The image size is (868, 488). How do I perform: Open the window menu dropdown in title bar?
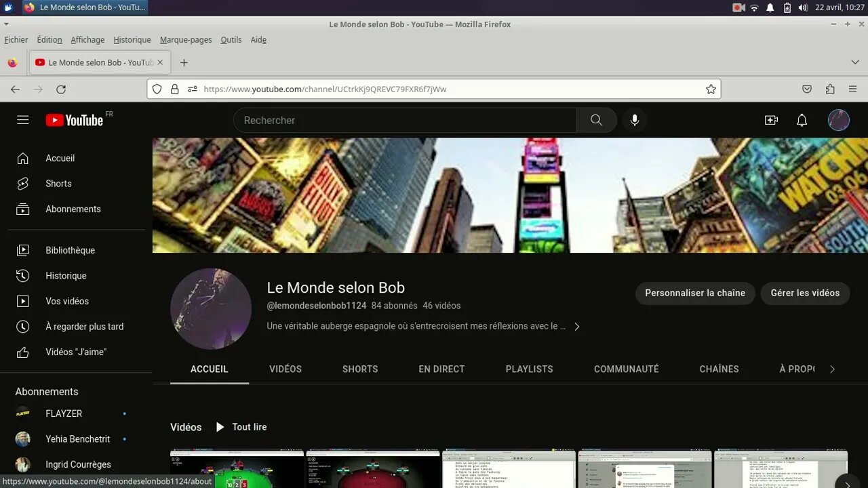coord(6,24)
